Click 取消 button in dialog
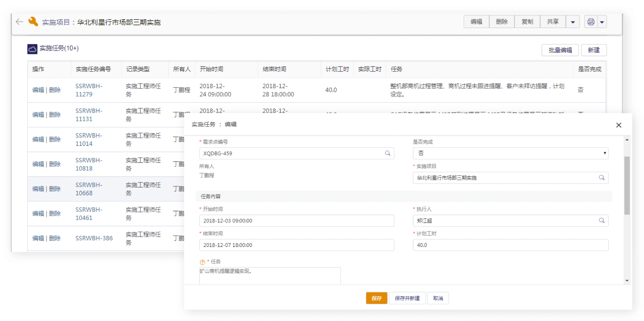The height and width of the screenshot is (321, 644). [x=438, y=298]
